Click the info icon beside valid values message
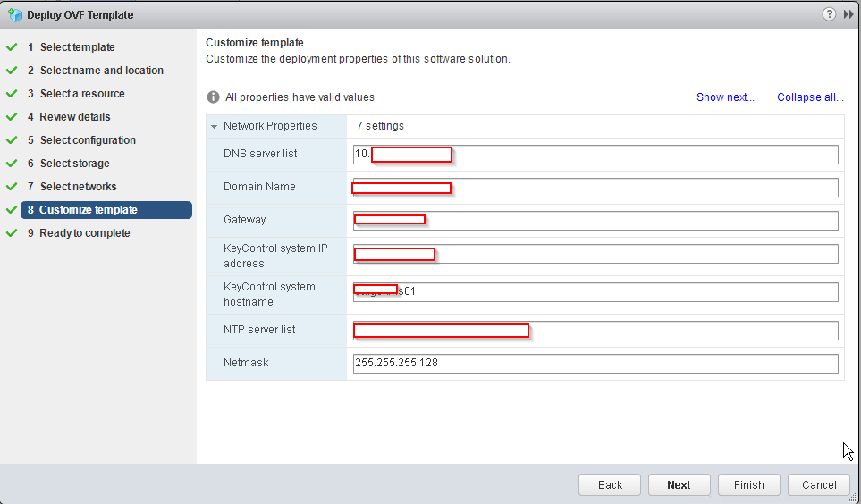Screen dimensions: 861x504 click(214, 97)
